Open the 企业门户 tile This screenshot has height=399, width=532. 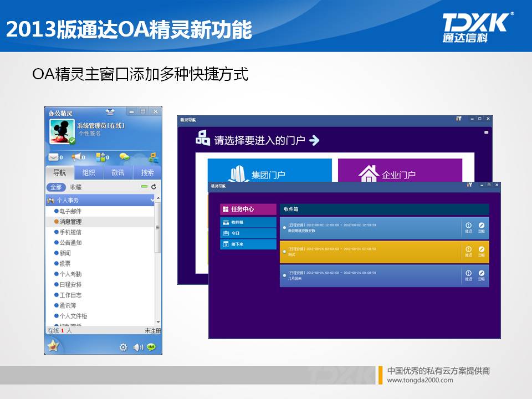coord(400,170)
